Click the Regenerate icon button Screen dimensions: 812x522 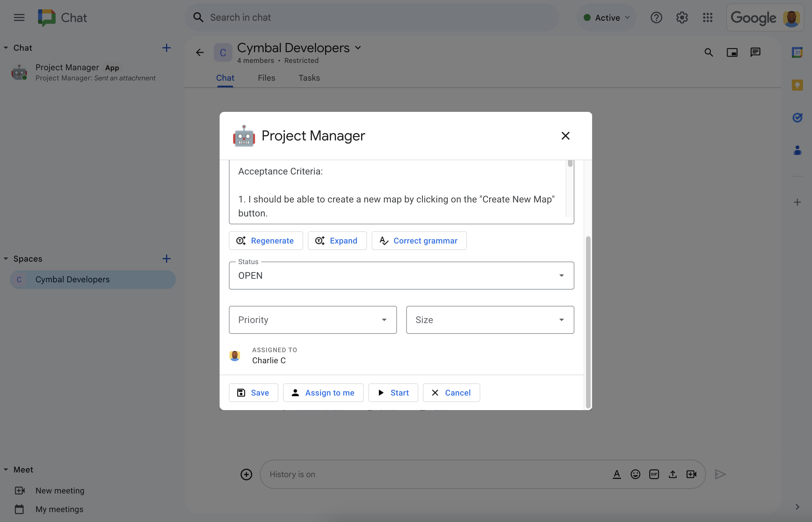(241, 240)
